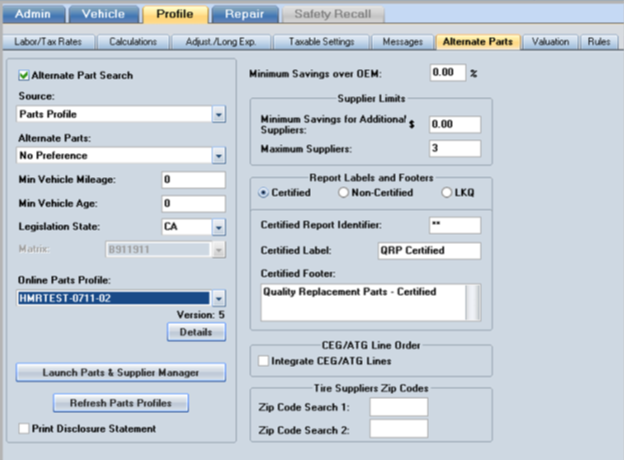
Task: Check Integrate CEG/ATG Lines option
Action: click(264, 360)
